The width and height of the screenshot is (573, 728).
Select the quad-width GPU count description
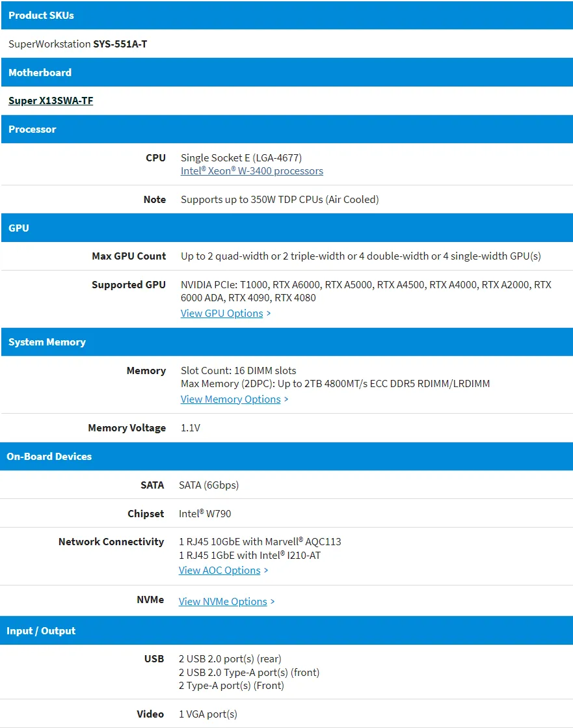point(361,256)
